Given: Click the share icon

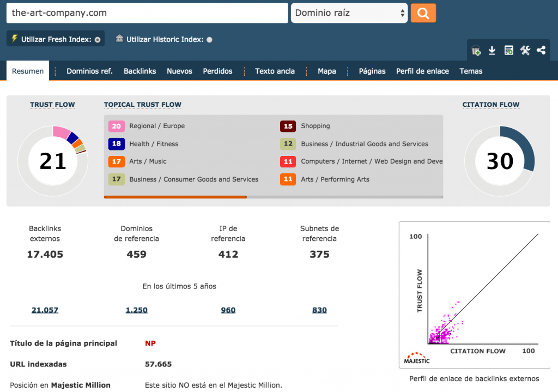Looking at the screenshot, I should (x=541, y=51).
